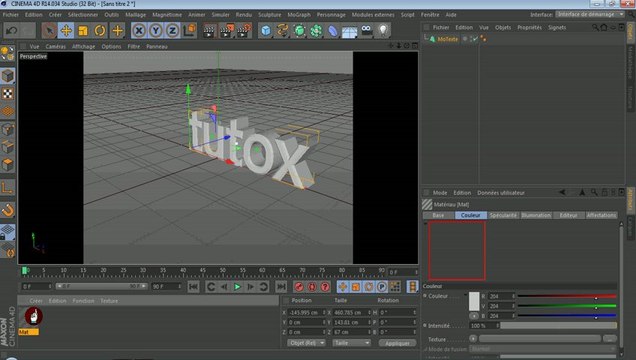Toggle autokeying button in timeline
Image resolution: width=636 pixels, height=360 pixels.
coord(312,287)
